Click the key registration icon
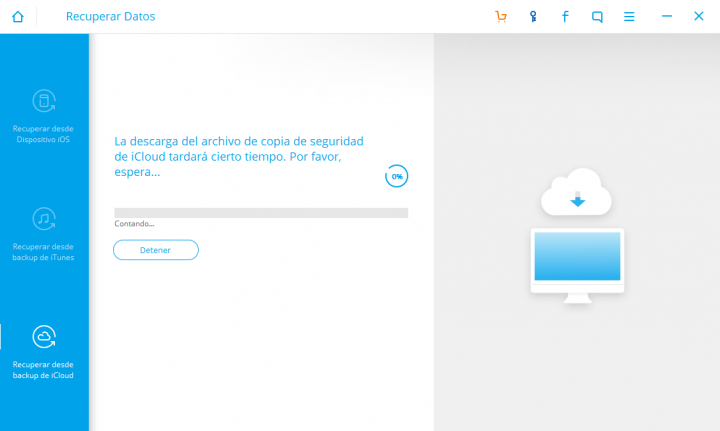This screenshot has width=720, height=431. pyautogui.click(x=533, y=16)
